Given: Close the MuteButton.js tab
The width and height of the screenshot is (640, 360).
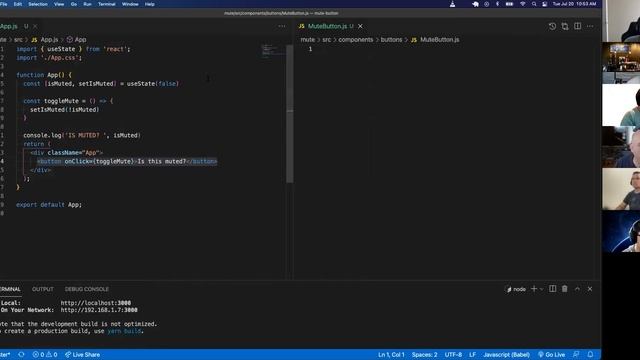Looking at the screenshot, I should (360, 26).
